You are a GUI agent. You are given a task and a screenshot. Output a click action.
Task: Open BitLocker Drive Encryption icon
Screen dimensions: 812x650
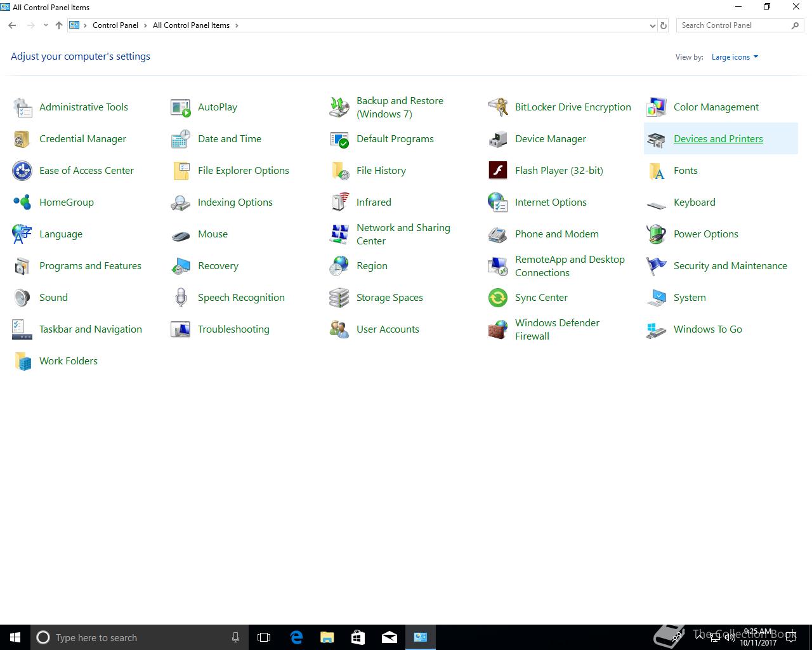click(x=498, y=107)
